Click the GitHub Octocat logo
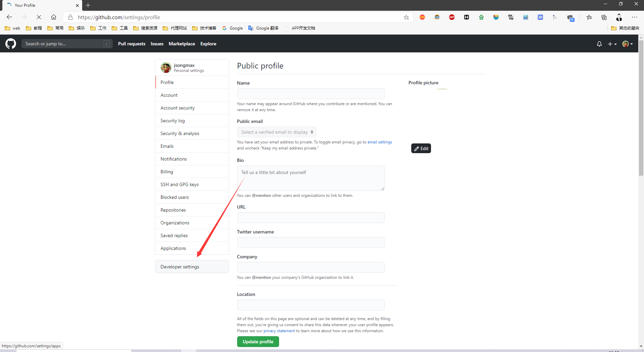 pos(11,44)
